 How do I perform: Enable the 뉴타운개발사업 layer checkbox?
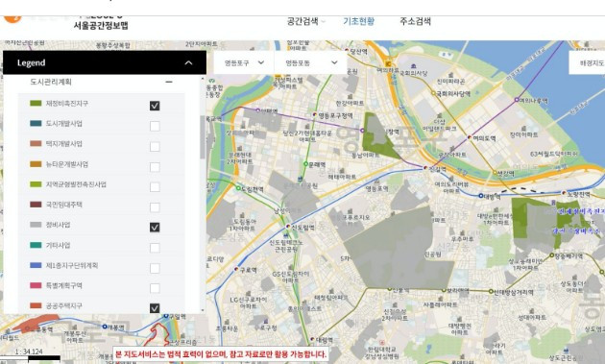(x=155, y=167)
